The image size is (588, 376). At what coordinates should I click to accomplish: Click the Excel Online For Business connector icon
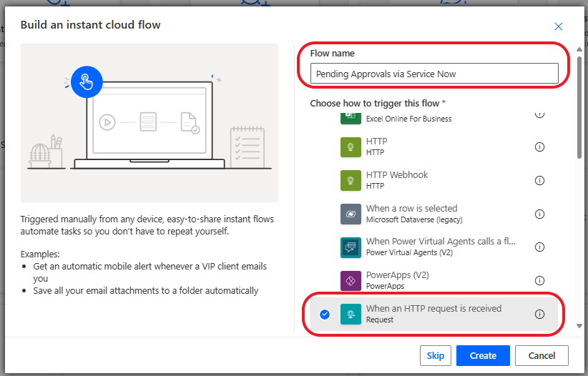pyautogui.click(x=351, y=117)
